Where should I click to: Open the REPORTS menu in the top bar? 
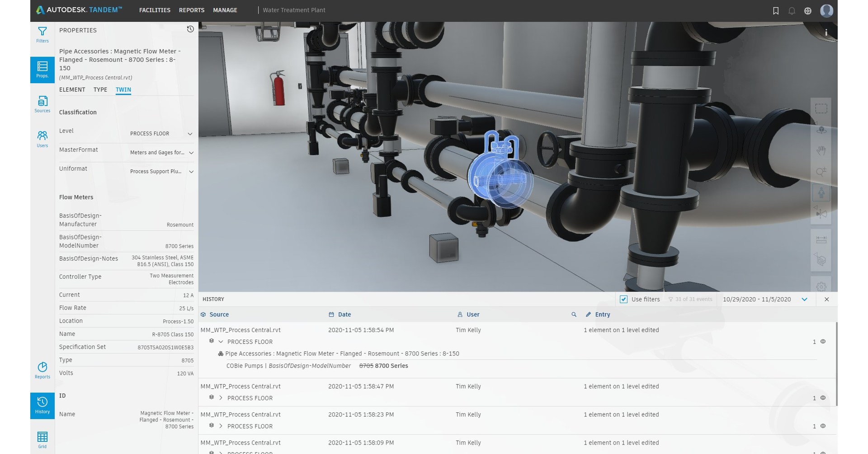pos(191,10)
